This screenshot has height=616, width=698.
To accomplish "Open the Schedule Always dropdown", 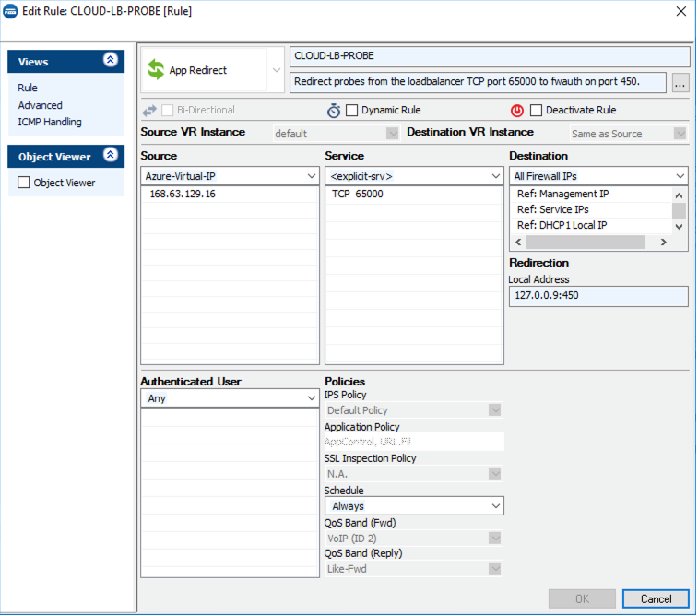I will (x=495, y=506).
